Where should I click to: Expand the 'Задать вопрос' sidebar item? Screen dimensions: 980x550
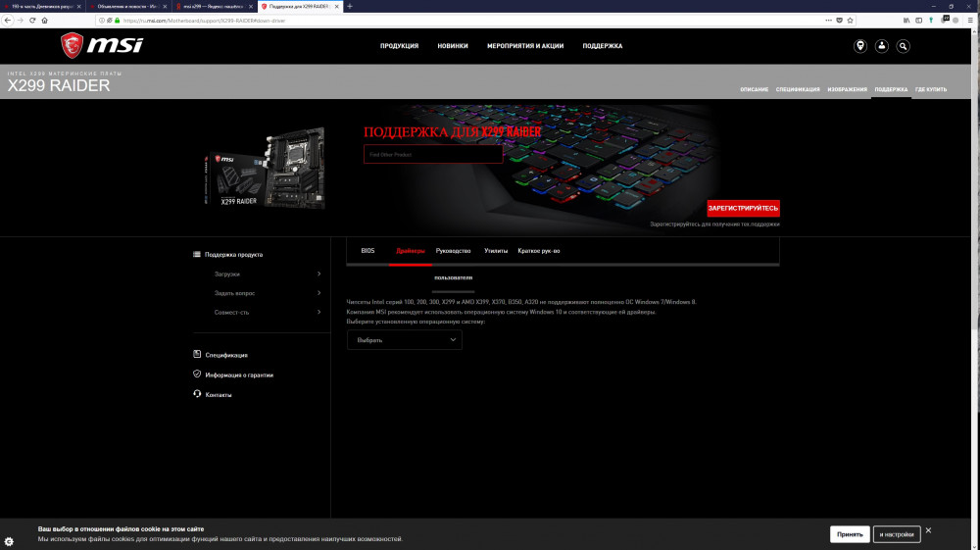coord(267,293)
